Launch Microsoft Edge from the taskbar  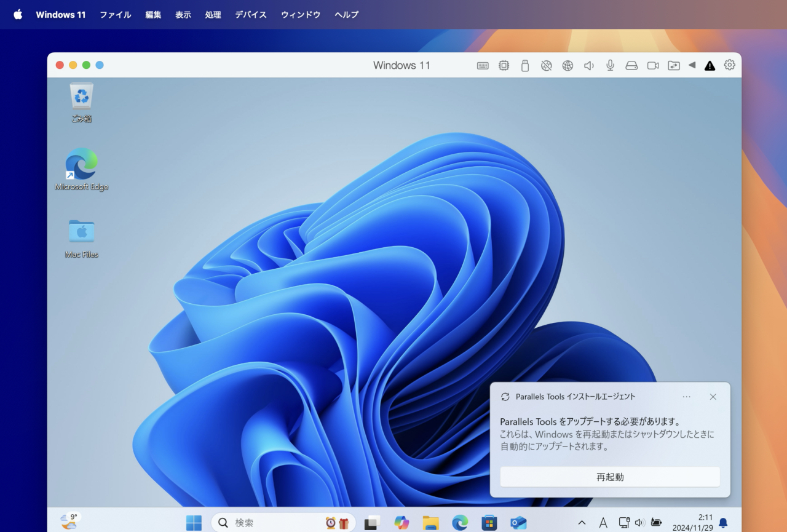tap(460, 523)
